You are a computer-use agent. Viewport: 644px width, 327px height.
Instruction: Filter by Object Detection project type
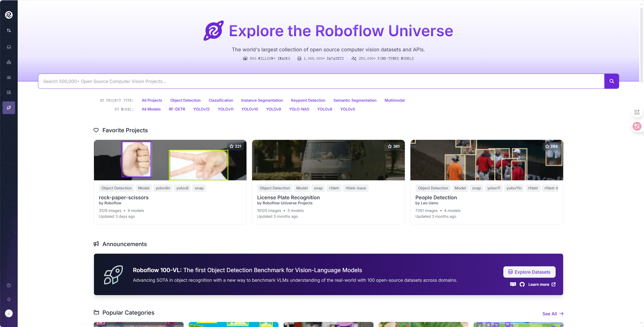185,100
